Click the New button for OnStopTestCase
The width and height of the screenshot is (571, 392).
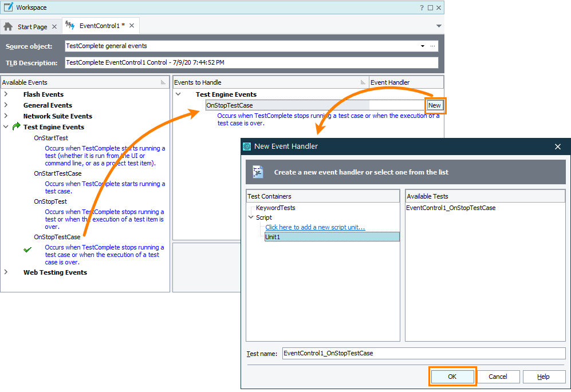(x=435, y=105)
